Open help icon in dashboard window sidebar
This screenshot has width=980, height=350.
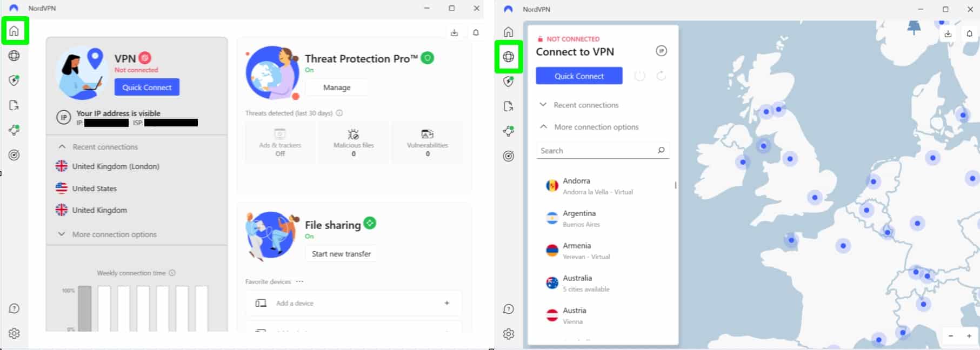(x=14, y=308)
